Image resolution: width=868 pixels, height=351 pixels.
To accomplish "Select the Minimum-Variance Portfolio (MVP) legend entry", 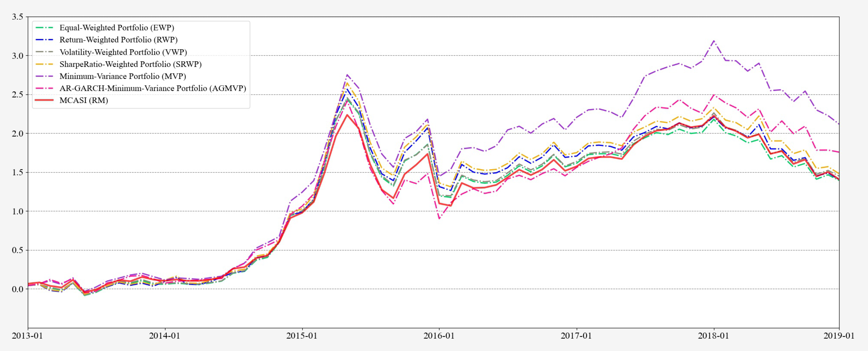I will coord(123,76).
